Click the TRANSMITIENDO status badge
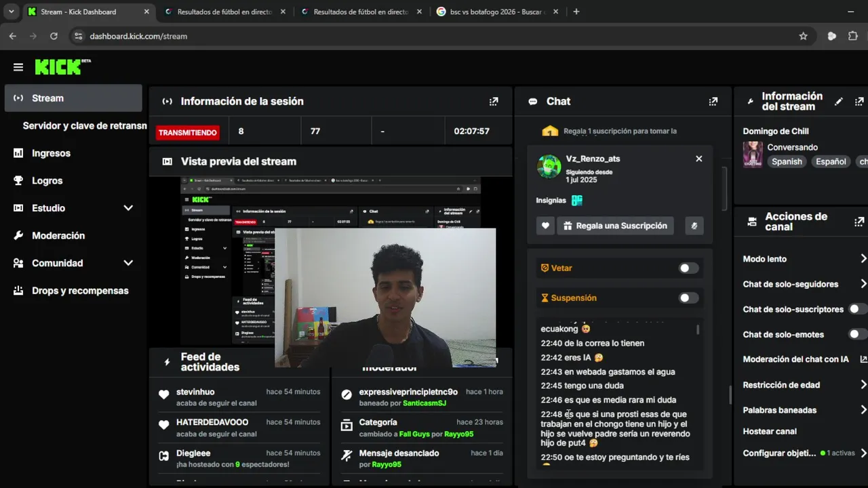Image resolution: width=868 pixels, height=488 pixels. (188, 133)
